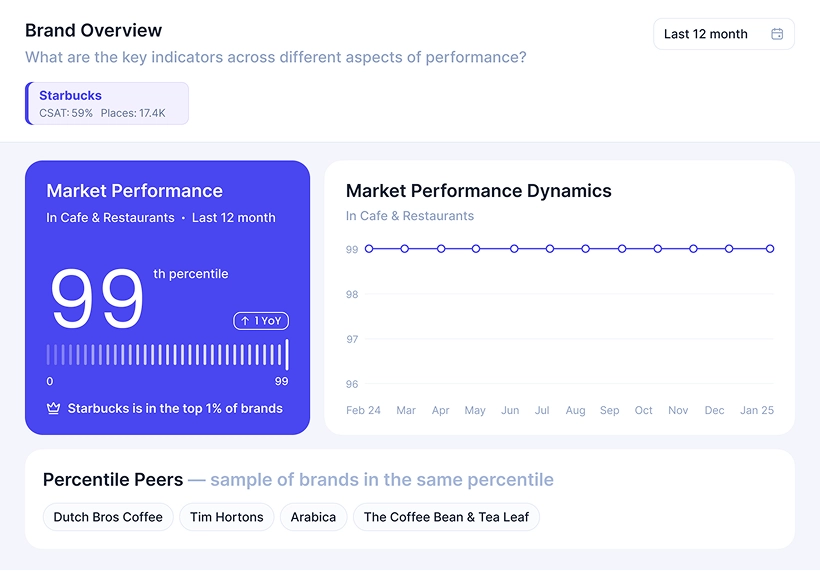Click the Apr data point on line chart

coord(441,249)
